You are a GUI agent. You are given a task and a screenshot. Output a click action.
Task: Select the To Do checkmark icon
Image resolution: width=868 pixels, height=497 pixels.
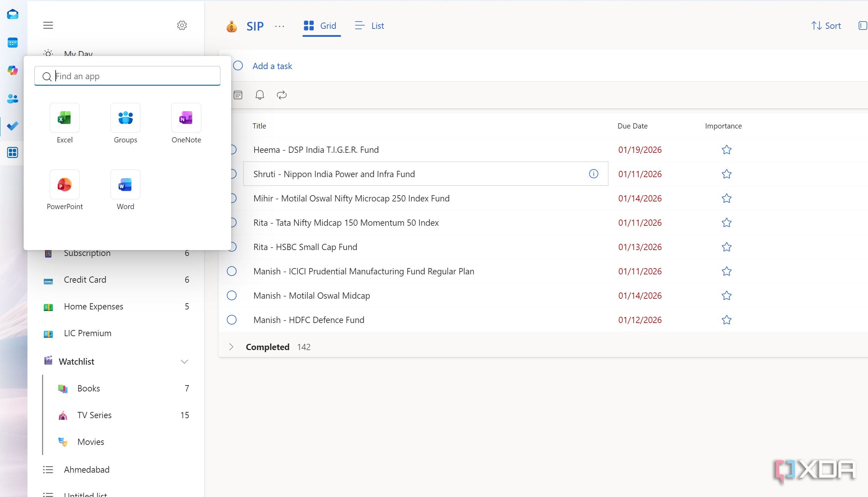click(13, 126)
